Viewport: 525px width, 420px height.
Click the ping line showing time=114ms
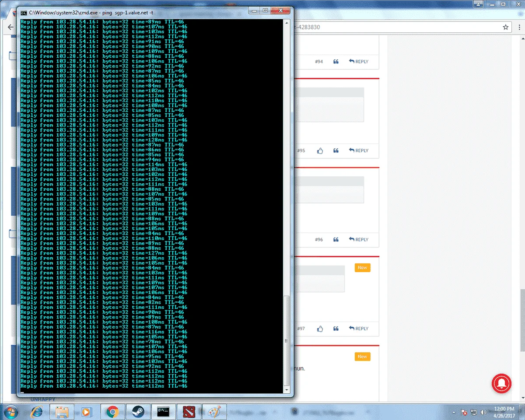pos(104,164)
